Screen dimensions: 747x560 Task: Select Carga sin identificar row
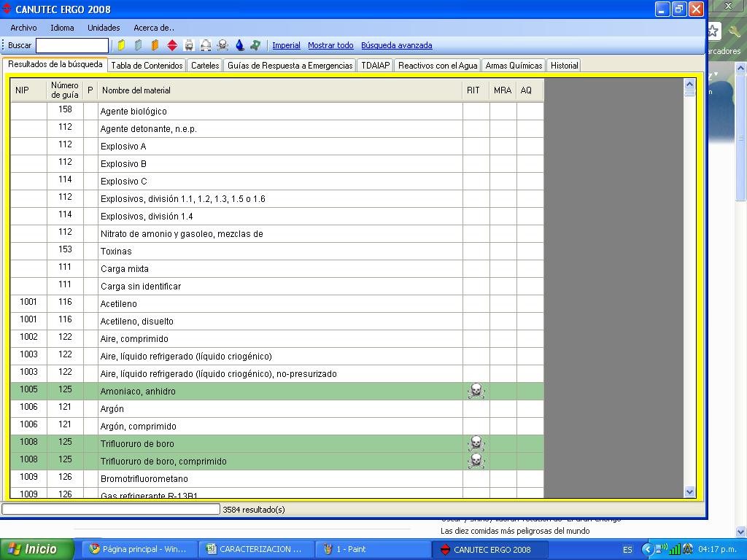pos(276,286)
